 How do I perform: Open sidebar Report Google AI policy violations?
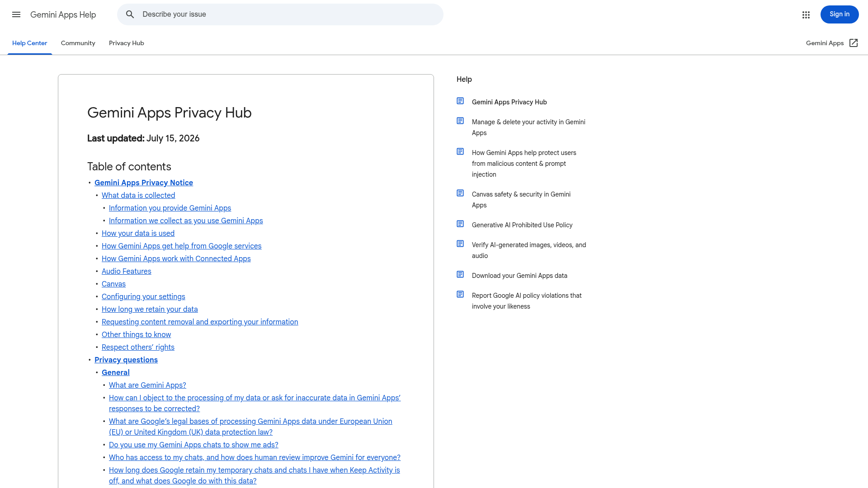coord(527,301)
